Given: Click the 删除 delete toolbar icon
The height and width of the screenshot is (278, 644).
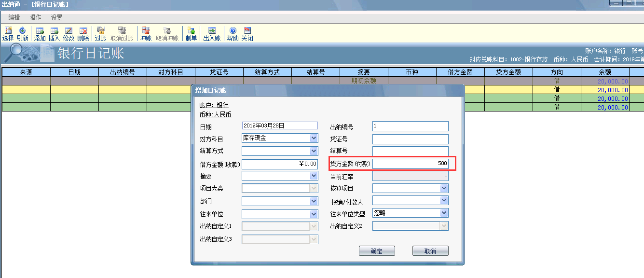Looking at the screenshot, I should pos(83,31).
